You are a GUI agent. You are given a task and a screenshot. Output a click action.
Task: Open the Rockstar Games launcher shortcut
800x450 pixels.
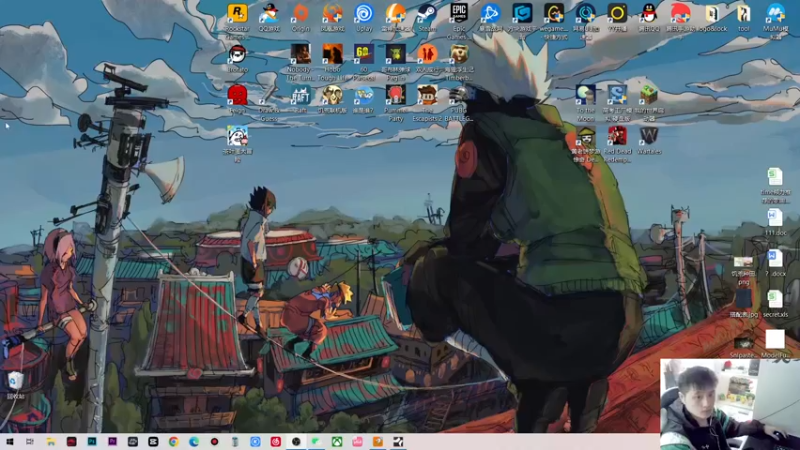click(x=237, y=14)
